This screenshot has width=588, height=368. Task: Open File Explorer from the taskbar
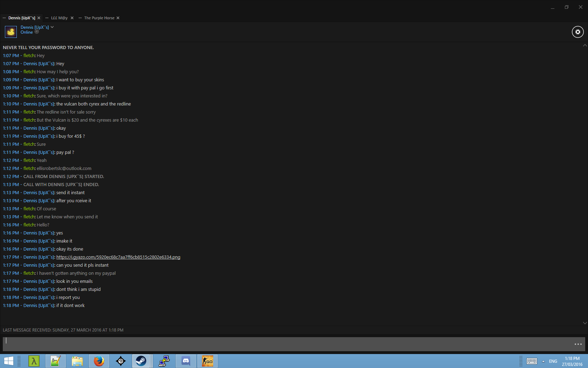77,361
